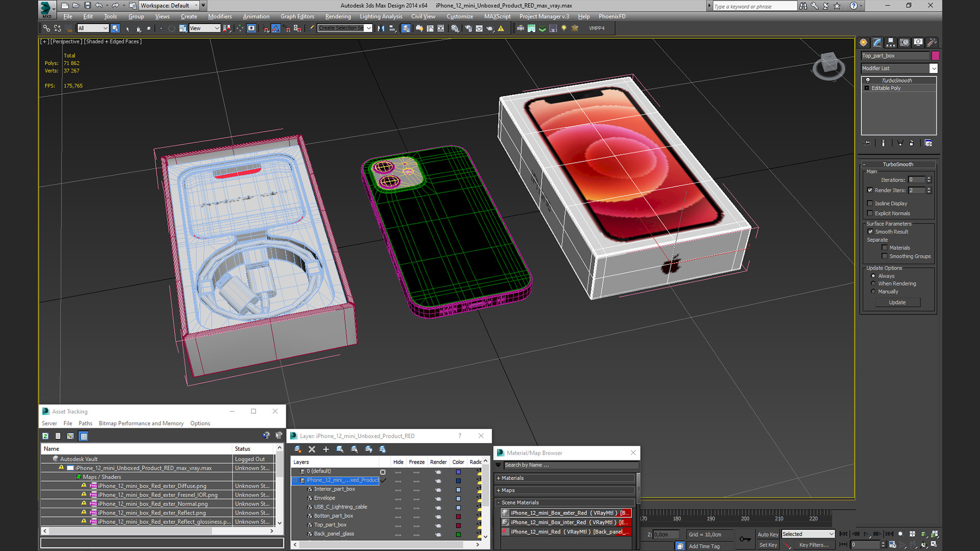Expand the Maps group in Material/Map Browser

[565, 491]
